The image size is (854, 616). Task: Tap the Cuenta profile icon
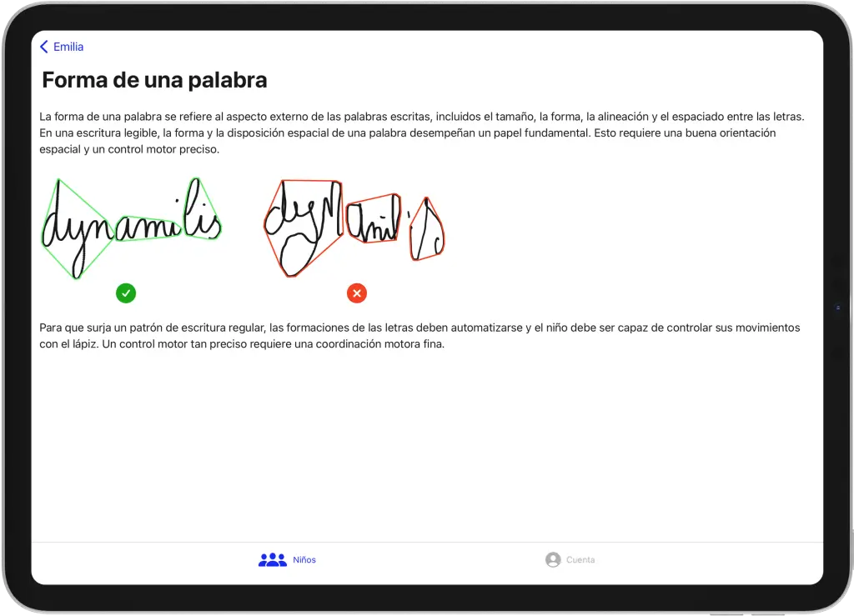(x=553, y=560)
